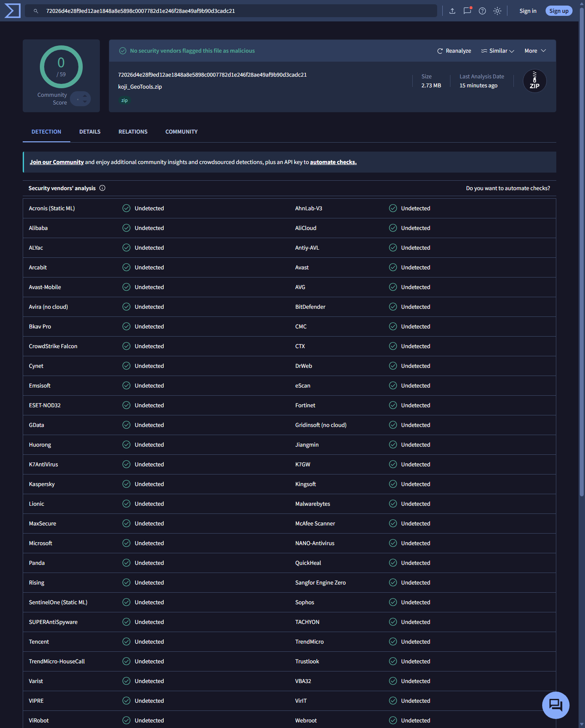The image size is (585, 728).
Task: Click the check icon for Acronis (Static ML)
Action: [x=126, y=208]
